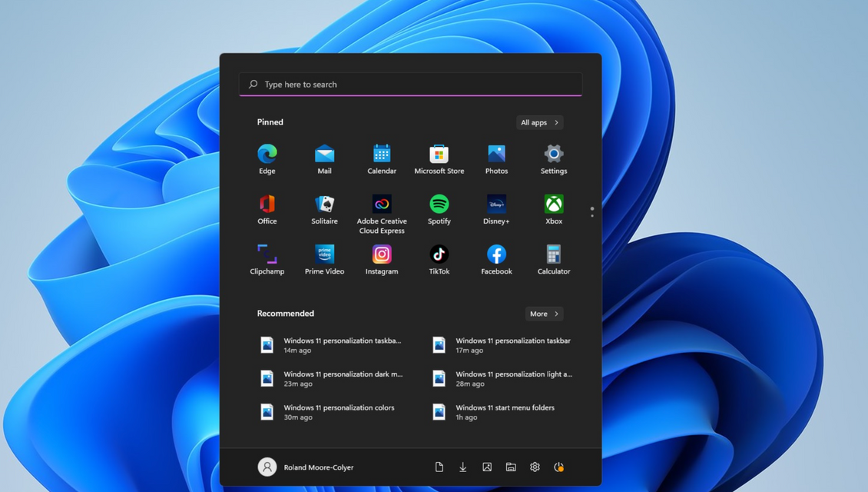Launch the Office app

267,209
